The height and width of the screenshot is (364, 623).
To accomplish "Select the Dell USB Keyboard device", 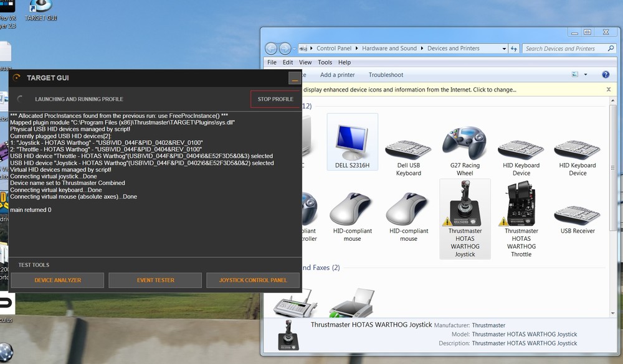I will (x=409, y=157).
